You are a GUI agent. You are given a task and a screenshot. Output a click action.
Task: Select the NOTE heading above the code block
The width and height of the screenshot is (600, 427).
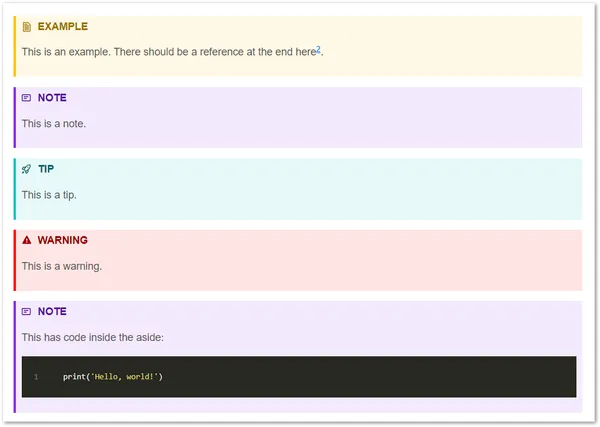(52, 311)
